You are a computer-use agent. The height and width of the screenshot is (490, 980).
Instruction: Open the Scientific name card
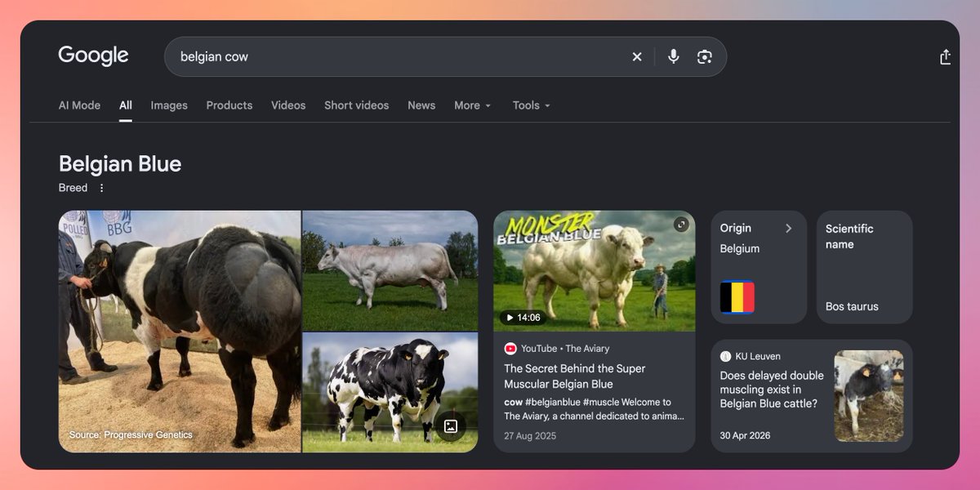point(865,267)
